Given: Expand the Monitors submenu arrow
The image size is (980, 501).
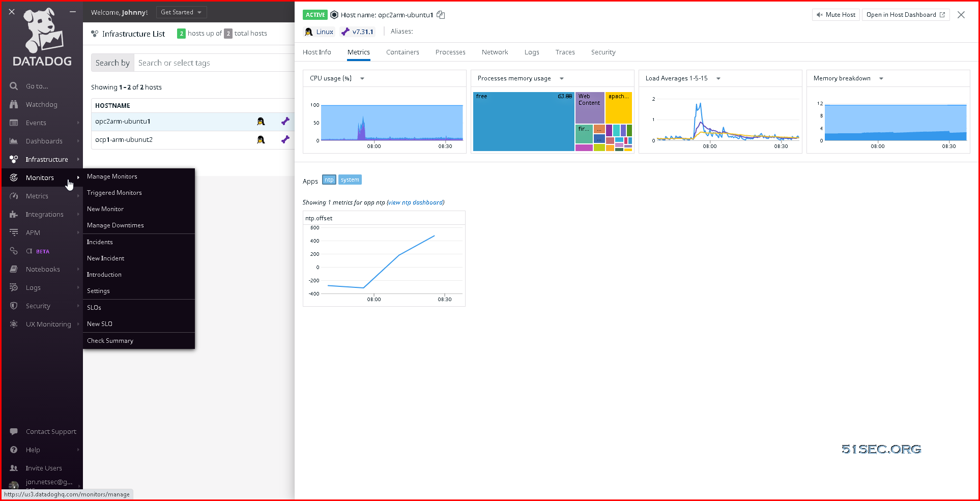Looking at the screenshot, I should click(78, 178).
